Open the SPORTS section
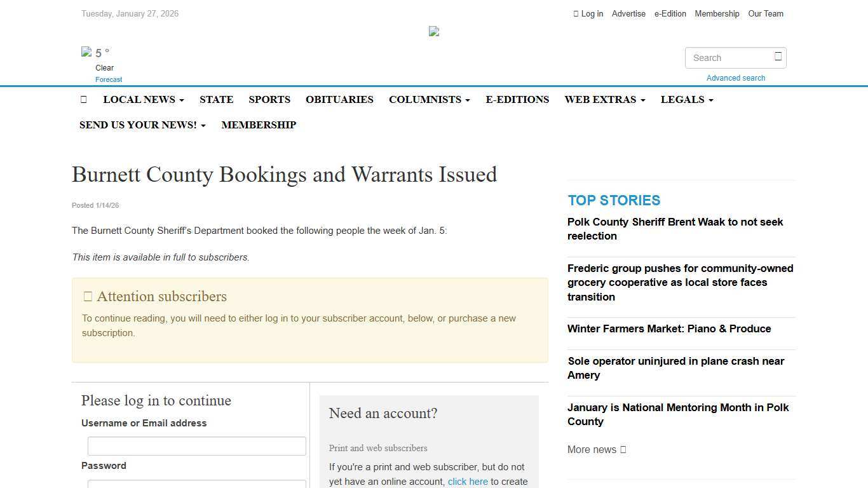 269,100
